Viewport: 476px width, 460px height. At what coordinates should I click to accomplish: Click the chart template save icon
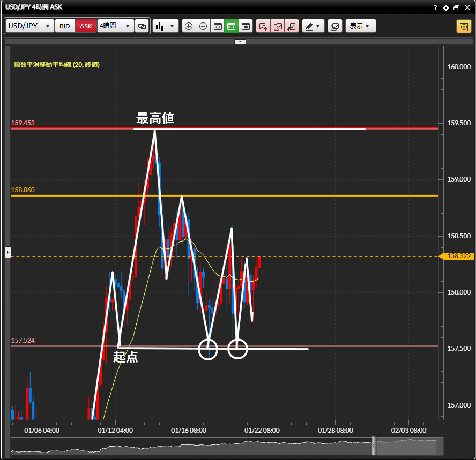[x=334, y=26]
